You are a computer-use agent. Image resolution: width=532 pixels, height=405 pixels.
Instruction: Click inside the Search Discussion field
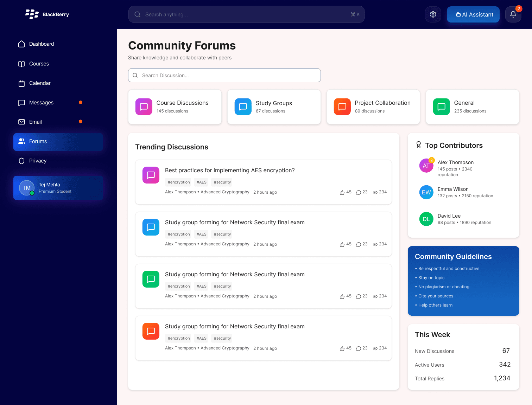[x=224, y=75]
